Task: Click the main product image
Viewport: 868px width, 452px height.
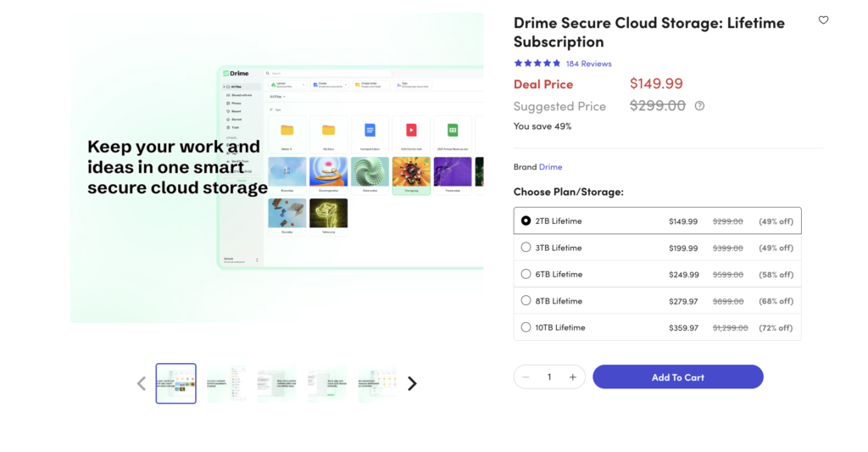Action: coord(277,168)
